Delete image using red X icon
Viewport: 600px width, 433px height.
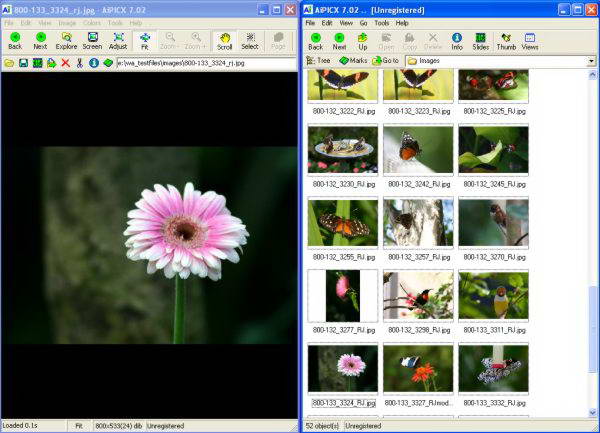(x=66, y=63)
